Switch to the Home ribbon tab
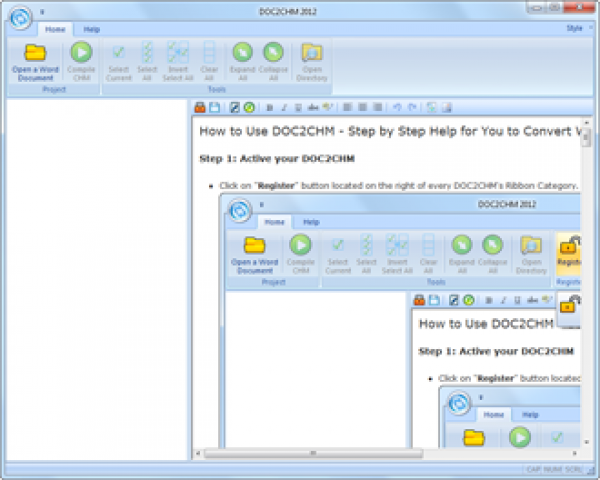Image resolution: width=600 pixels, height=480 pixels. [x=55, y=29]
